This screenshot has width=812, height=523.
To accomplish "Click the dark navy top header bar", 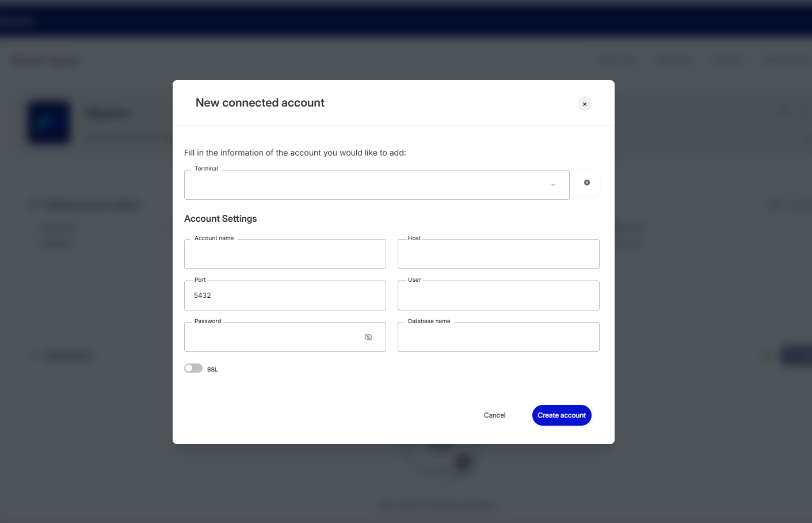I will [x=406, y=20].
